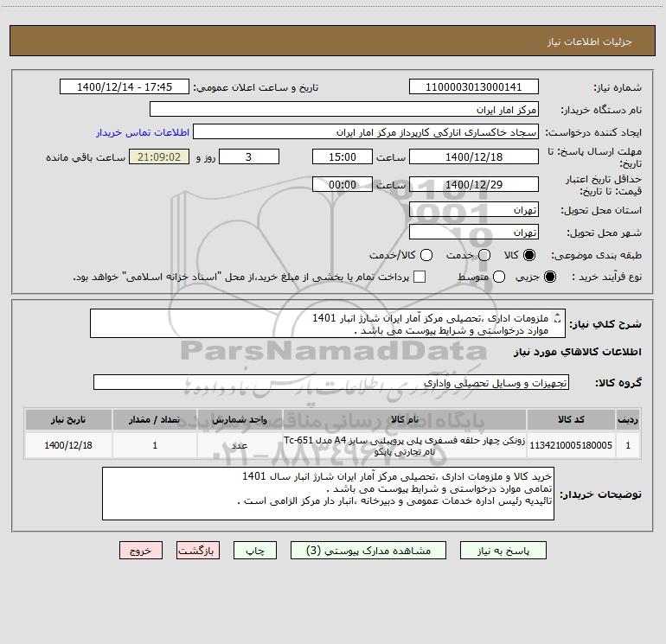Click the description box scroll arrows
The height and width of the screenshot is (644, 666).
coord(557,317)
